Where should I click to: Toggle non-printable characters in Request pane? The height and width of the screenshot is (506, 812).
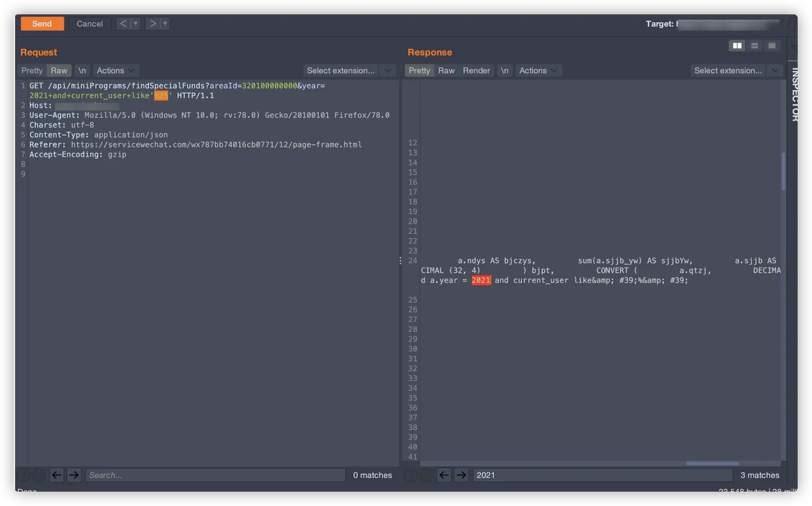coord(82,70)
